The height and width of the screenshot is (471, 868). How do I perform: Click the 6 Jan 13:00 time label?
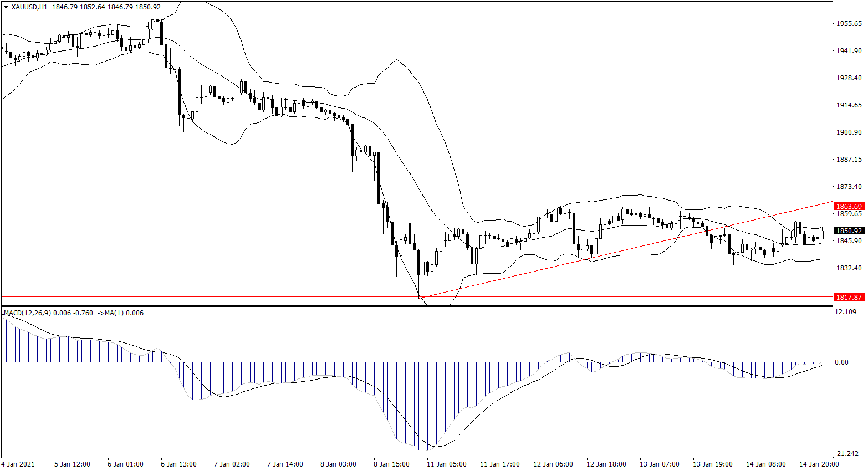click(x=178, y=464)
